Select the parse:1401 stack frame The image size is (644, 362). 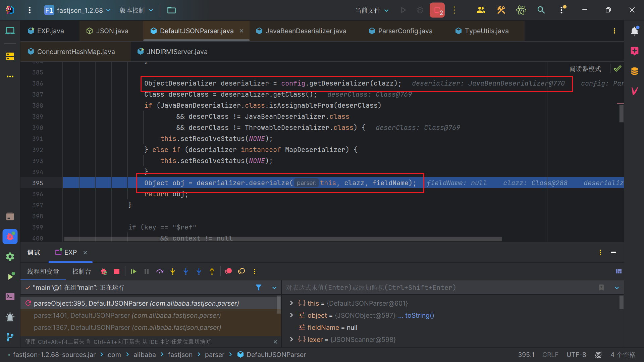pos(151,315)
